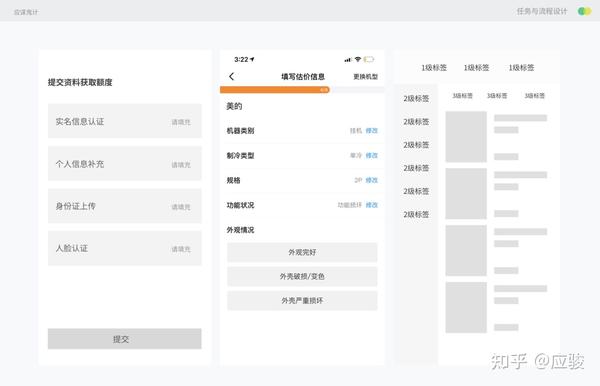Screen dimensions: 600x386
Task: Click the orange progress bar
Action: pyautogui.click(x=275, y=90)
